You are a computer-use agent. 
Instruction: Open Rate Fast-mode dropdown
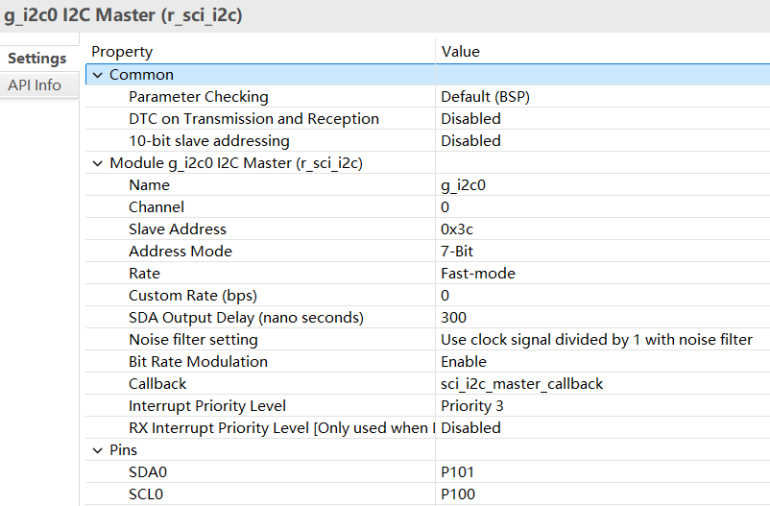[478, 274]
